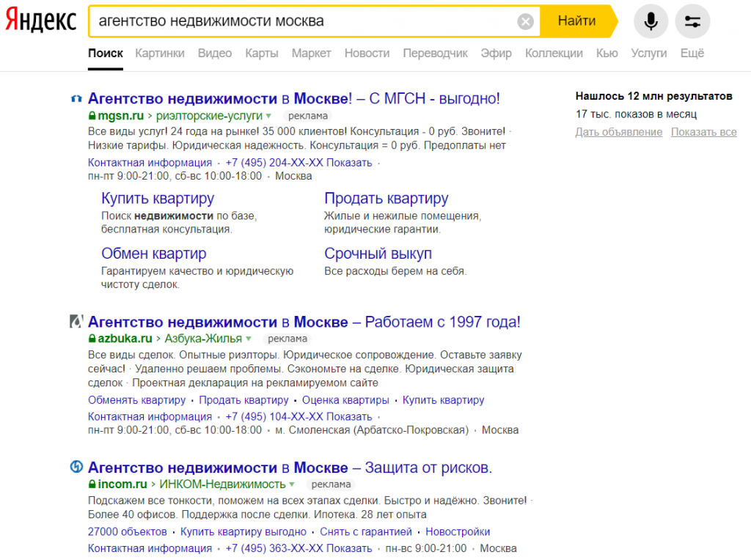Open the Купить квартиру sitelink

tap(158, 199)
